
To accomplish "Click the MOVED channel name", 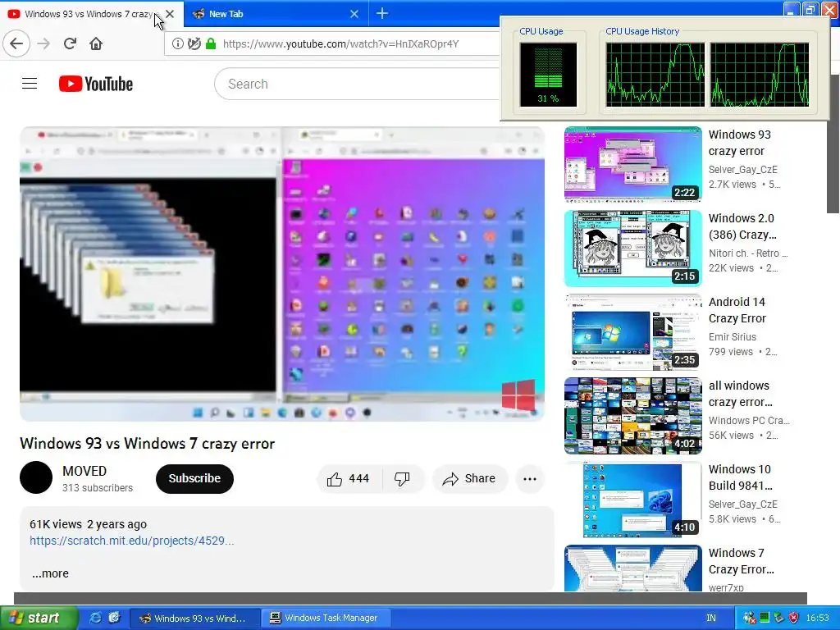I will (x=84, y=471).
